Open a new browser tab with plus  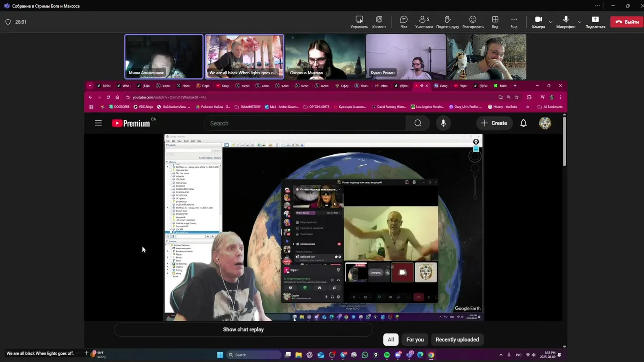pyautogui.click(x=515, y=86)
